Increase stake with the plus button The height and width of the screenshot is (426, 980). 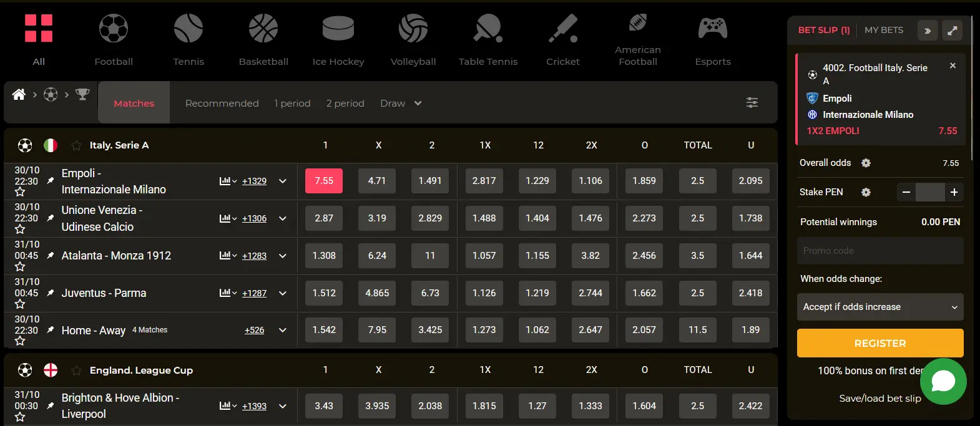[x=954, y=192]
